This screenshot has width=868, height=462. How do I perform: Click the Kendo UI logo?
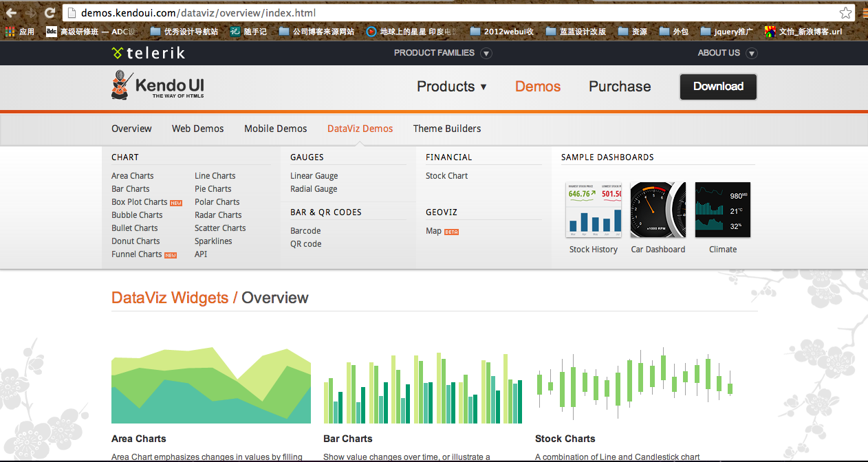(x=158, y=87)
